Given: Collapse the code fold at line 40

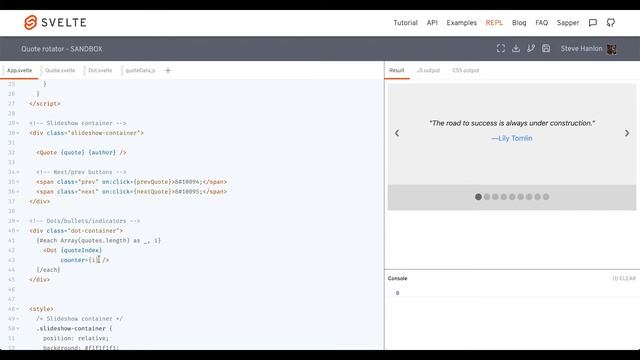Looking at the screenshot, I should (18, 231).
